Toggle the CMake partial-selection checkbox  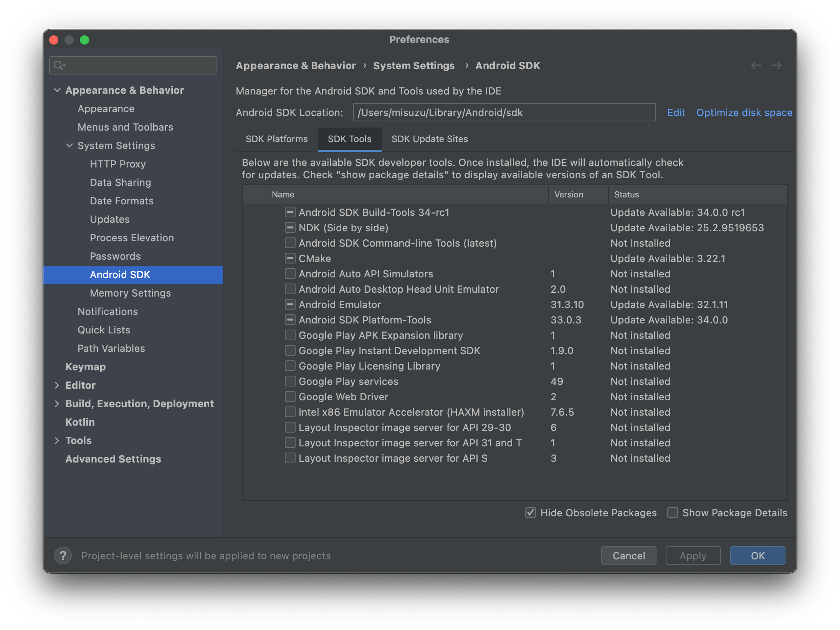tap(290, 259)
